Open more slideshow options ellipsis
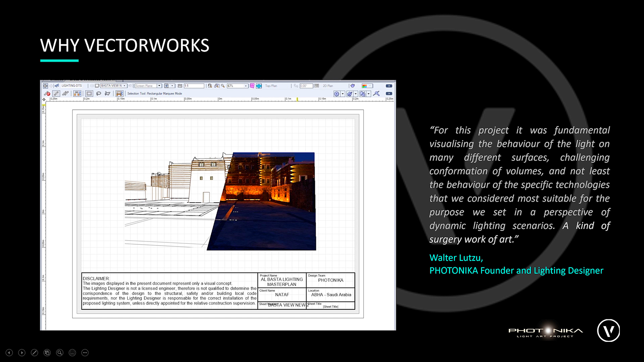Screen dimensions: 644x362 coord(85,353)
